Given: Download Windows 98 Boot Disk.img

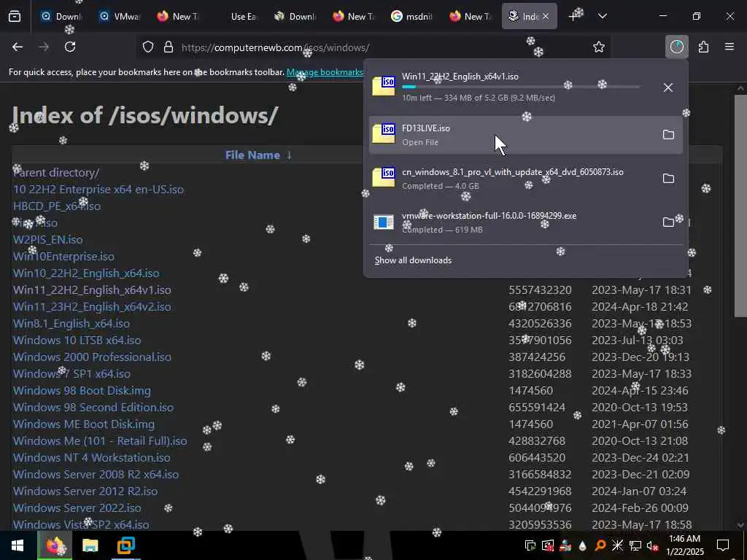Looking at the screenshot, I should [x=82, y=391].
